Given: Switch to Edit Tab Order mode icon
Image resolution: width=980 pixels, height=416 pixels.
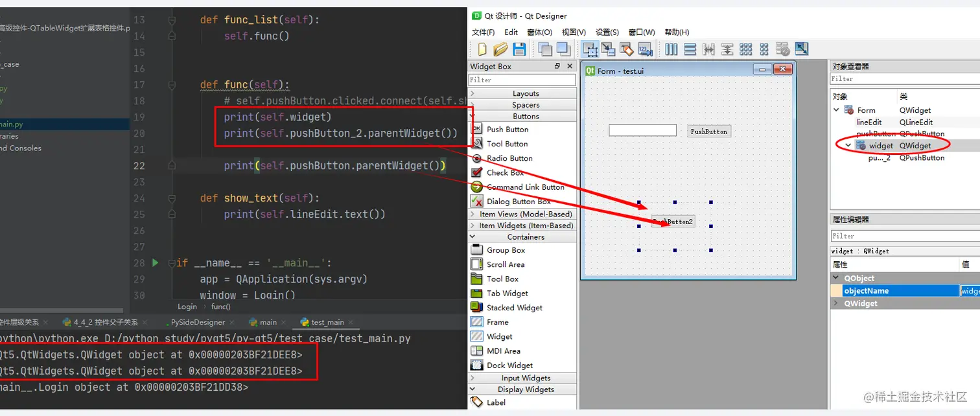Looking at the screenshot, I should tap(645, 49).
